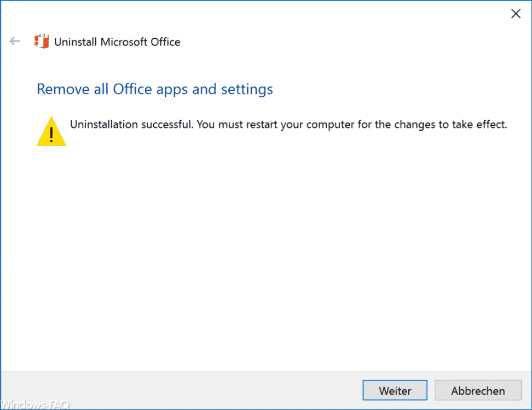Click the back arrow icon
The height and width of the screenshot is (410, 532).
(15, 42)
